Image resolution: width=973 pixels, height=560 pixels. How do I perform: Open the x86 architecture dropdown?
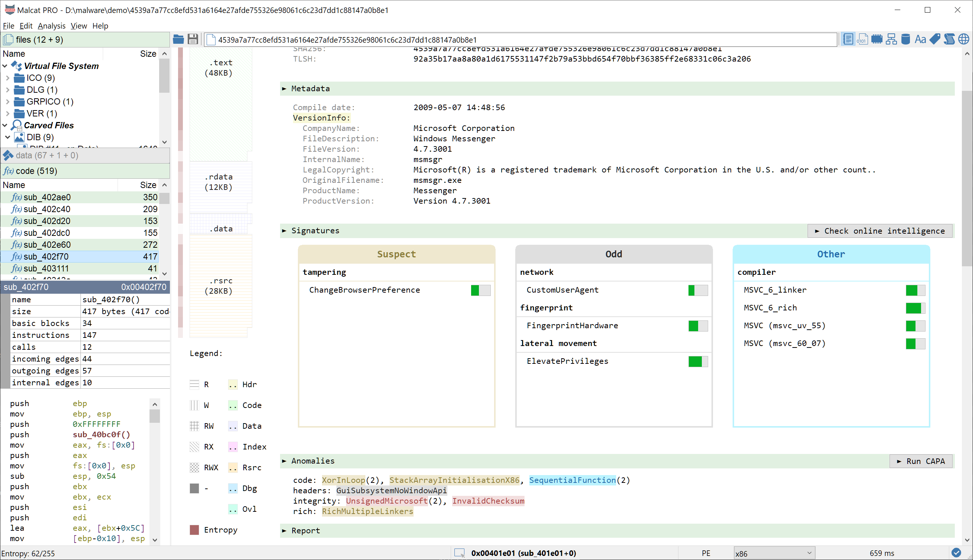[x=774, y=553]
